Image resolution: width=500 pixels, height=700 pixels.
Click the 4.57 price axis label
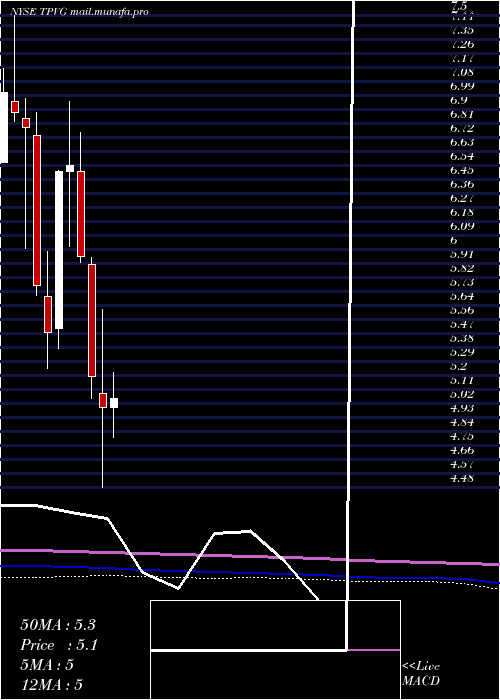tap(462, 464)
